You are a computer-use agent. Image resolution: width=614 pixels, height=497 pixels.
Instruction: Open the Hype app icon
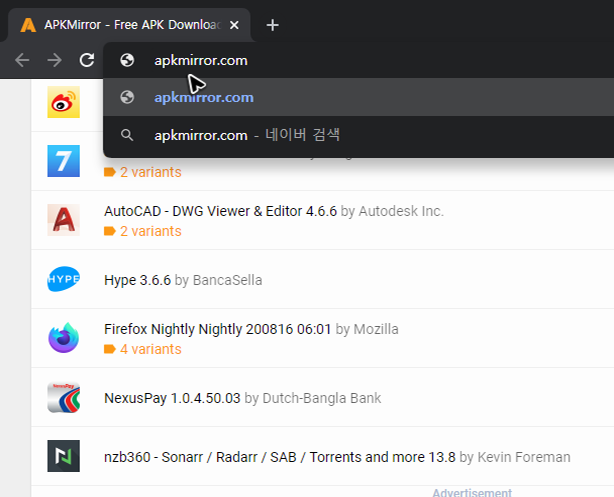click(63, 279)
